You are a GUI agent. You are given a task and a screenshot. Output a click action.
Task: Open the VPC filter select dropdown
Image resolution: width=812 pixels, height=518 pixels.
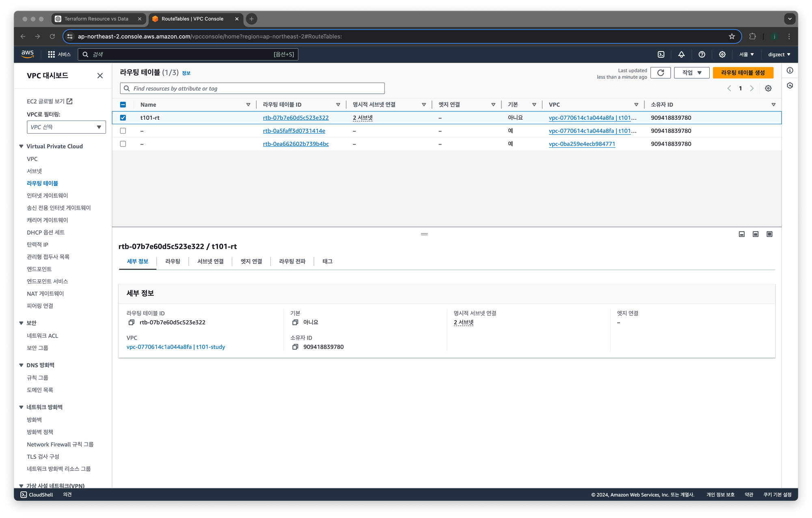coord(66,127)
